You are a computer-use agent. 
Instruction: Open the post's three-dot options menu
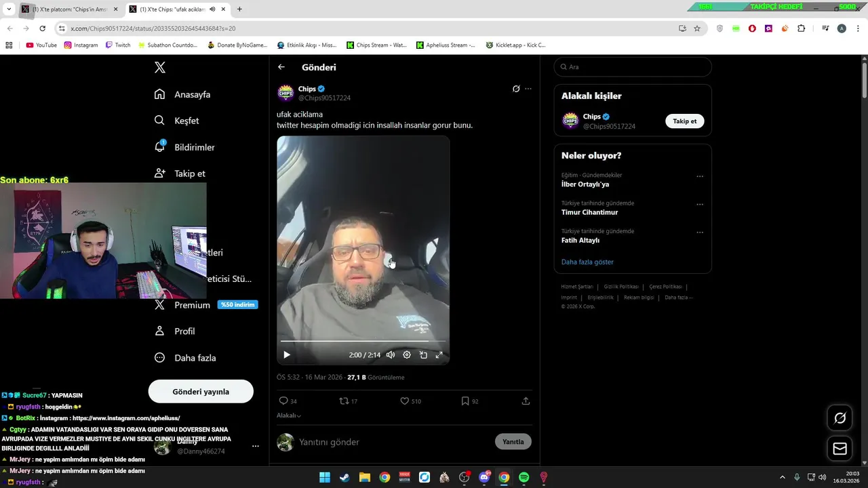pos(528,89)
